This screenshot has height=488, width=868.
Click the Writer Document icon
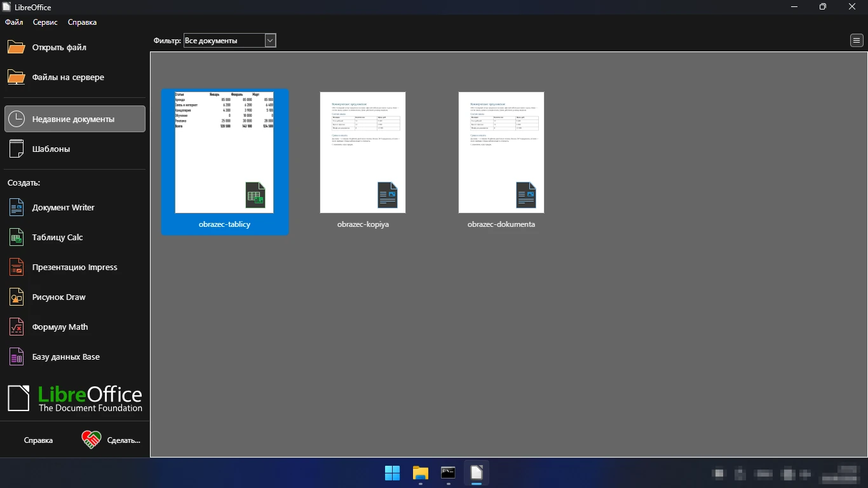tap(17, 207)
